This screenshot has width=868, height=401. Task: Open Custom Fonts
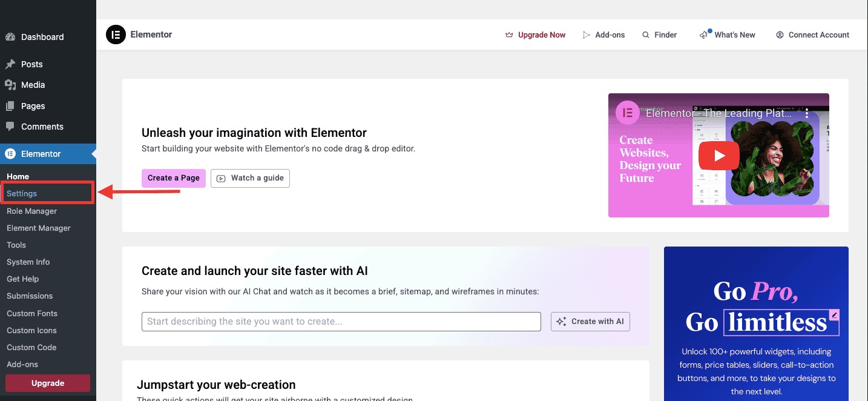click(32, 313)
